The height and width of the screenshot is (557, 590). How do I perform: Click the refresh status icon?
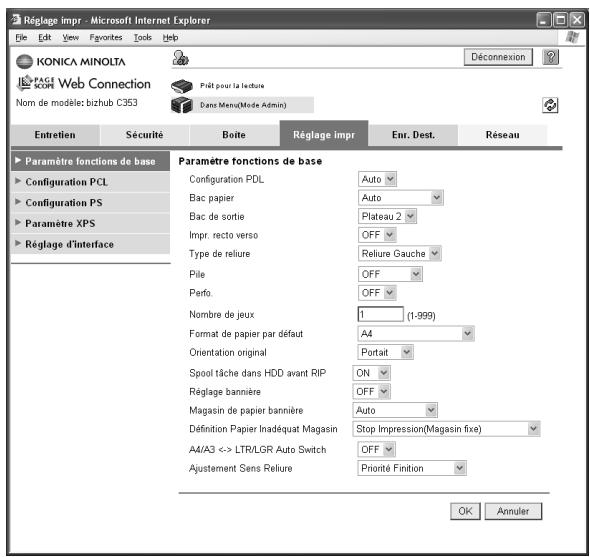550,105
